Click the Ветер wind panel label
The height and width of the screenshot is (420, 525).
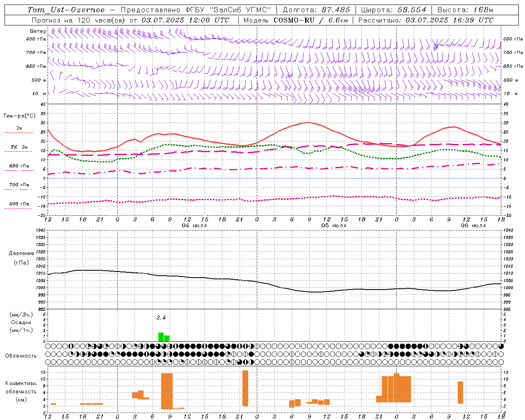click(38, 31)
